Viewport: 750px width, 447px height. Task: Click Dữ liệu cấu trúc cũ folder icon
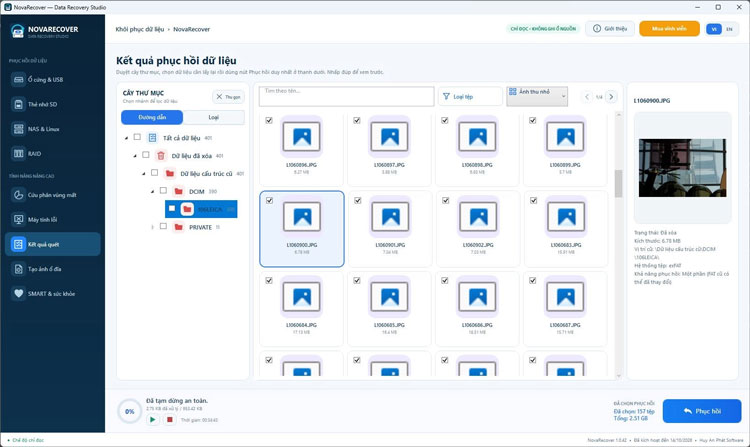[x=170, y=174]
